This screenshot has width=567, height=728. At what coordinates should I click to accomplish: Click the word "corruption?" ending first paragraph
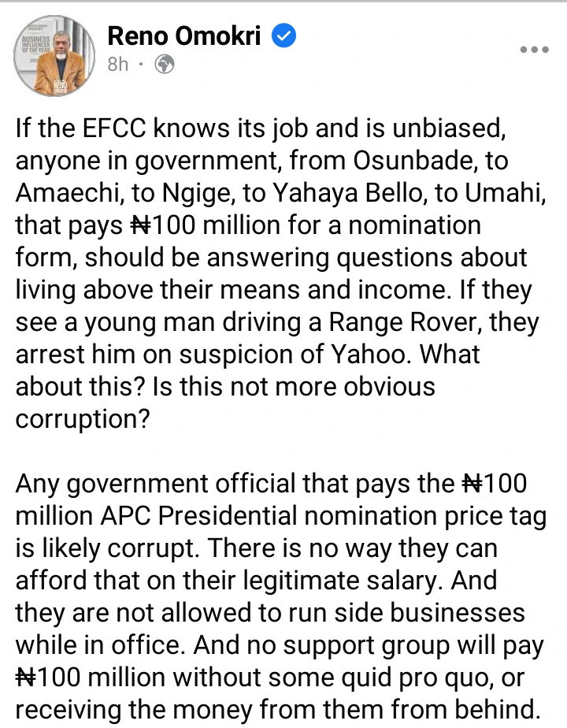(x=83, y=419)
